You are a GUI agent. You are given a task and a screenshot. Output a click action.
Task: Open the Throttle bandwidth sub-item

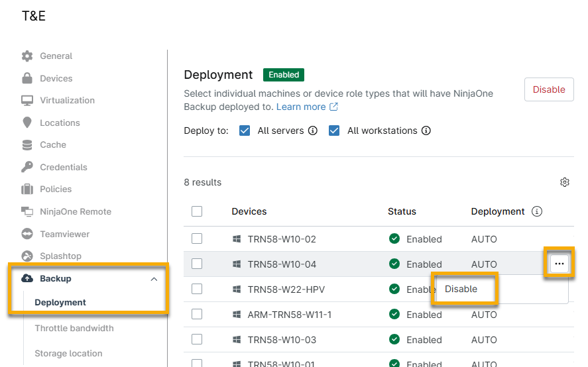pyautogui.click(x=74, y=328)
